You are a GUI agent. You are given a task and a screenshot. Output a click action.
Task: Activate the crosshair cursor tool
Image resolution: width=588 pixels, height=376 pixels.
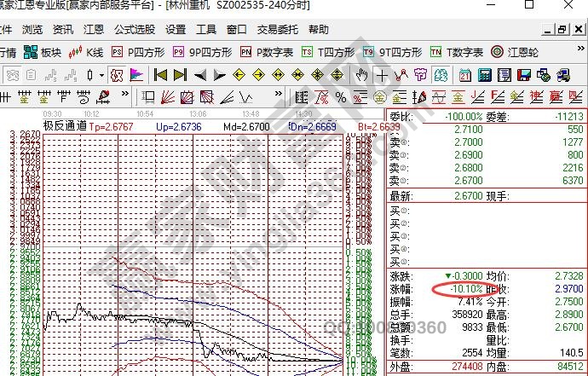pos(383,75)
